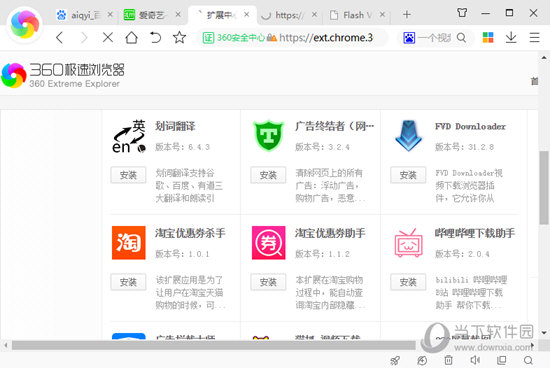Image resolution: width=550 pixels, height=368 pixels.
Task: Click the undo/restore closed tab icon
Action: point(155,37)
